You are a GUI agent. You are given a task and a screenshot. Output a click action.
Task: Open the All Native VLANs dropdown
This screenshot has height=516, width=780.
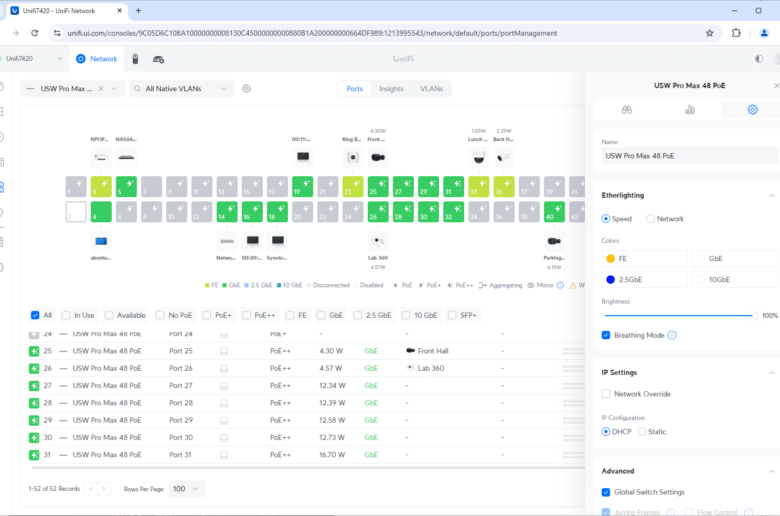point(181,89)
